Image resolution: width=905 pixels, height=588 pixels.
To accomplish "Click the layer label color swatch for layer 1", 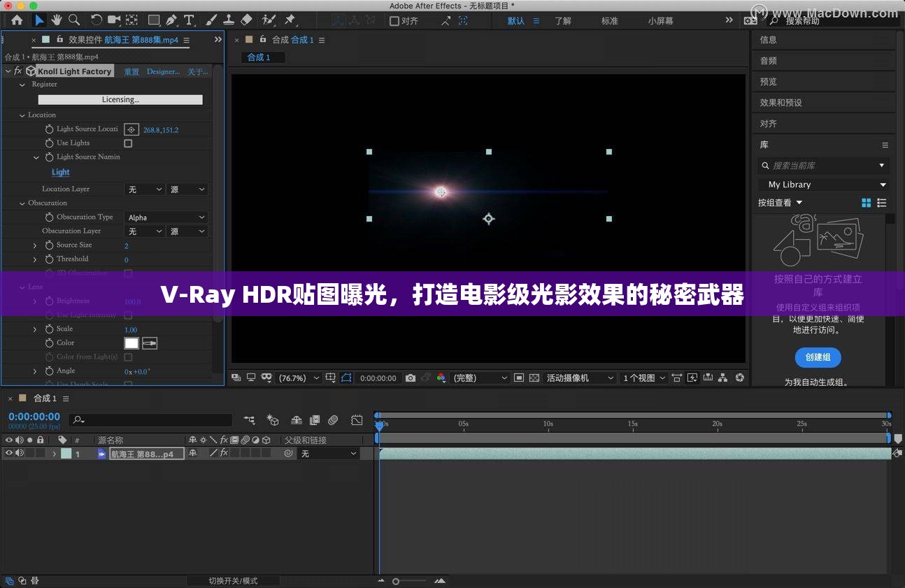I will (66, 454).
